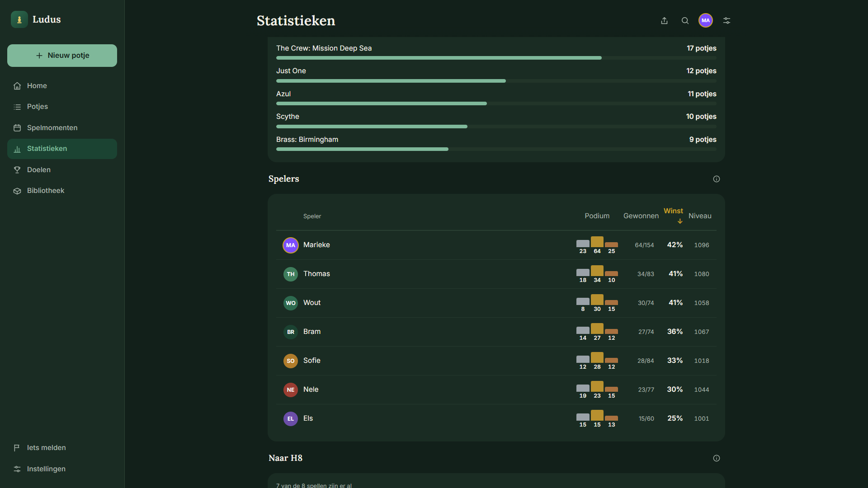Open the MA profile avatar in header

coord(706,20)
